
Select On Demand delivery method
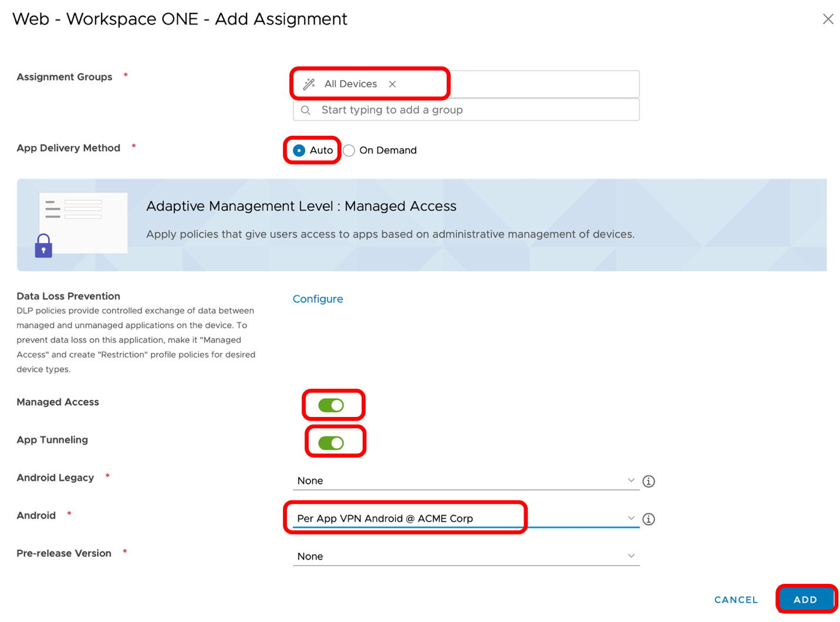click(x=349, y=150)
